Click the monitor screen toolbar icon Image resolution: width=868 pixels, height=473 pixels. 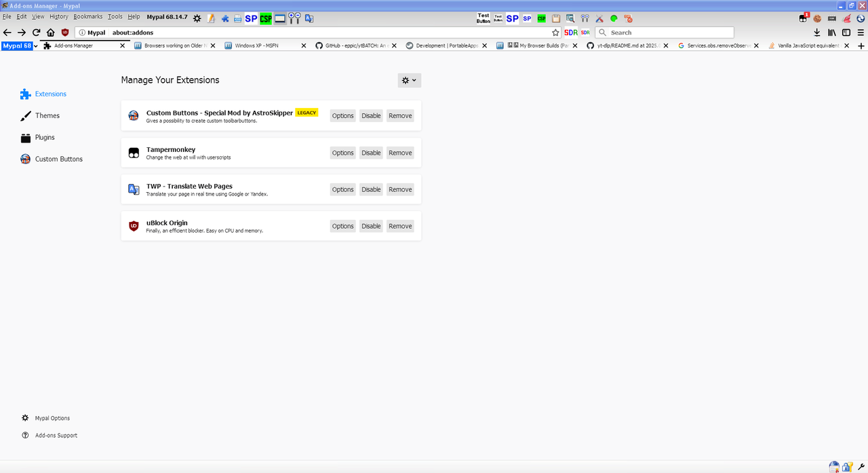[x=280, y=18]
